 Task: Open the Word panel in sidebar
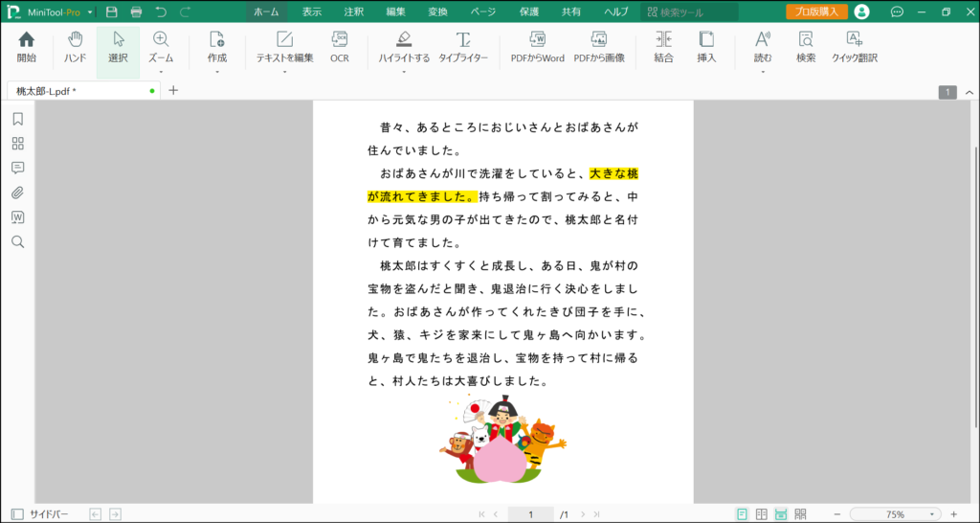coord(17,217)
